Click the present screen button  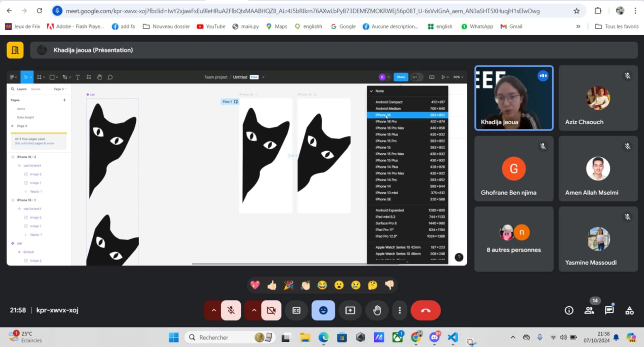350,310
